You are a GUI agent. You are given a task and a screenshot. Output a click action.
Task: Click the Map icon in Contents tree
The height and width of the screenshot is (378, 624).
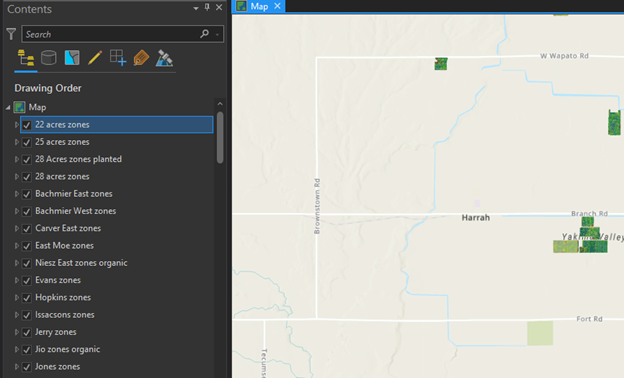coord(20,107)
